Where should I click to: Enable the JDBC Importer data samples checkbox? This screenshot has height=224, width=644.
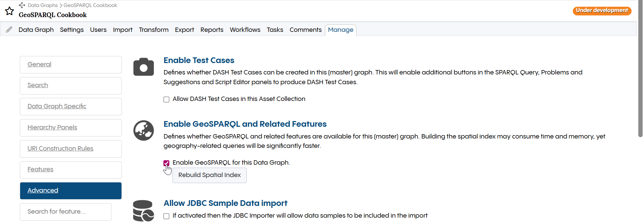166,216
